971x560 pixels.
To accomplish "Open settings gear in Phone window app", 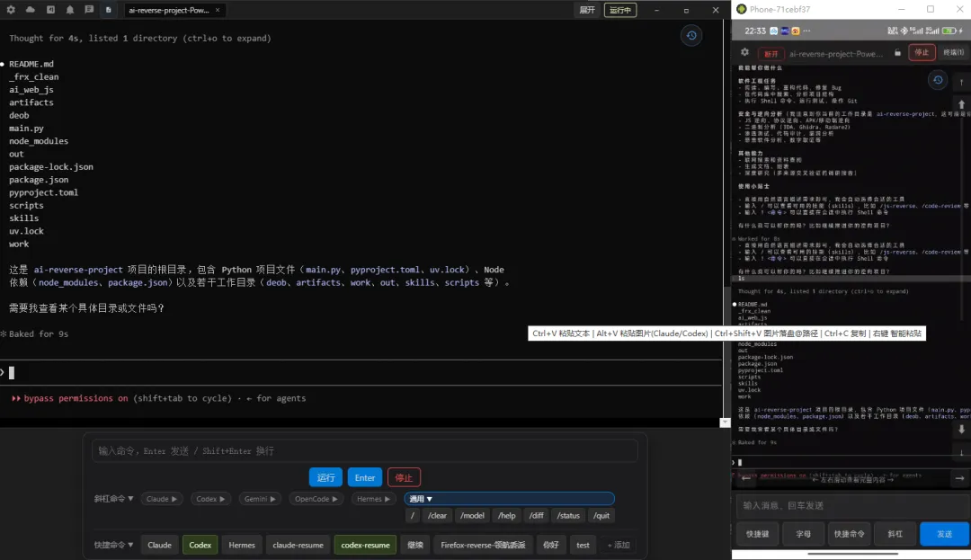I will (745, 53).
